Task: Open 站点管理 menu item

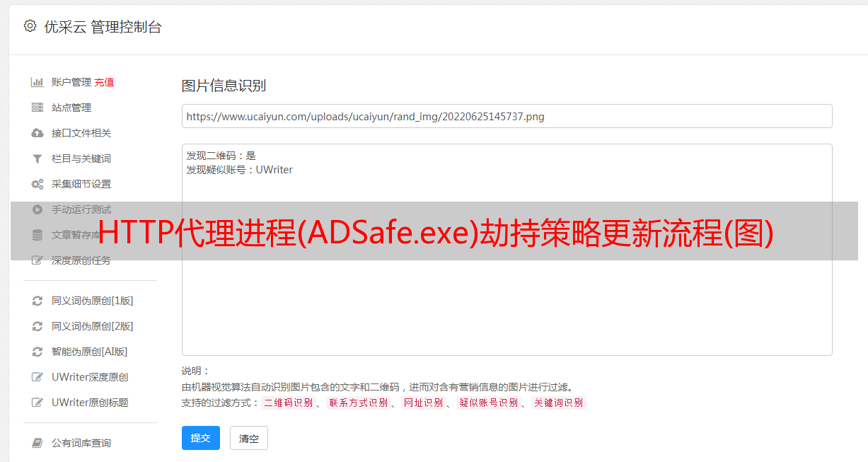Action: (71, 108)
